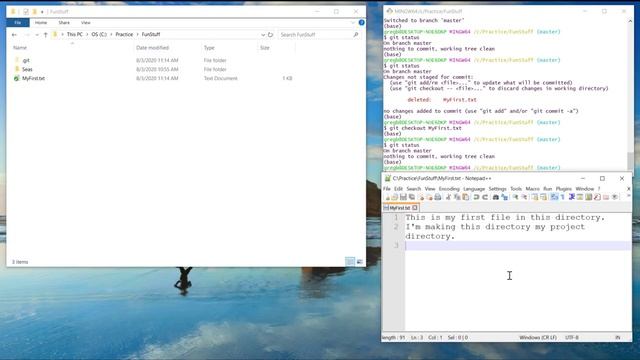The height and width of the screenshot is (360, 640).
Task: Click user defined language icon in Notepad++
Action: click(580, 197)
